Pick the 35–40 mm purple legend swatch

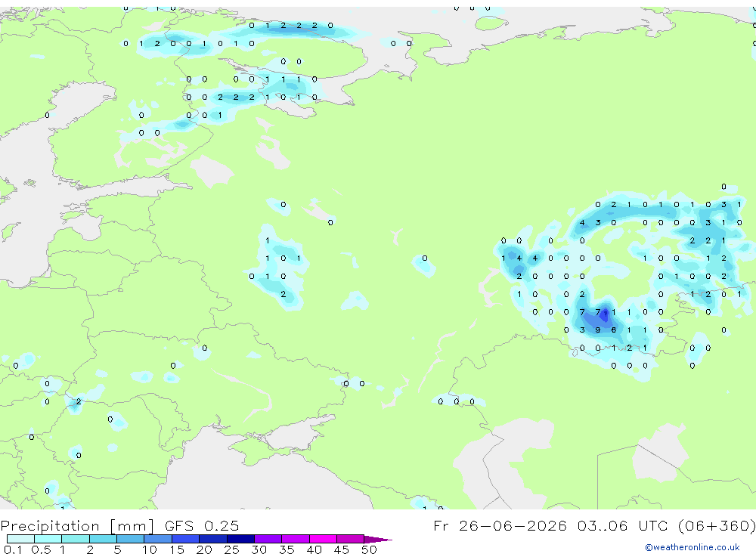coord(296,539)
